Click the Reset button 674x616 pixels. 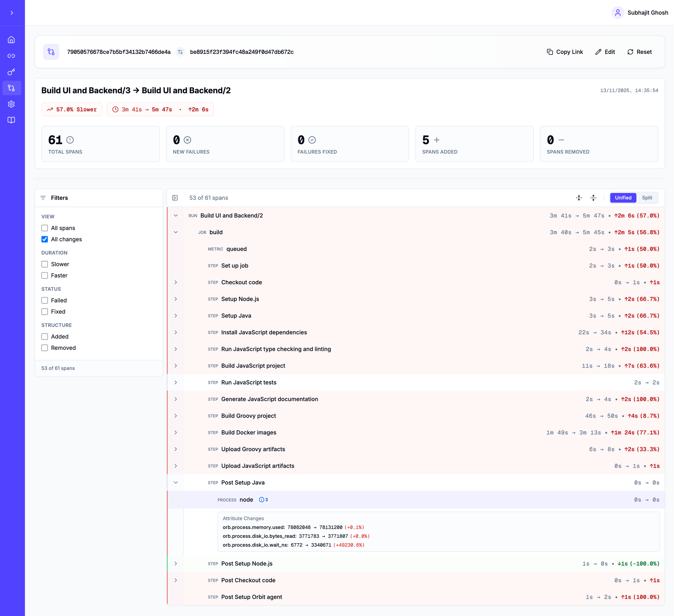pos(639,52)
